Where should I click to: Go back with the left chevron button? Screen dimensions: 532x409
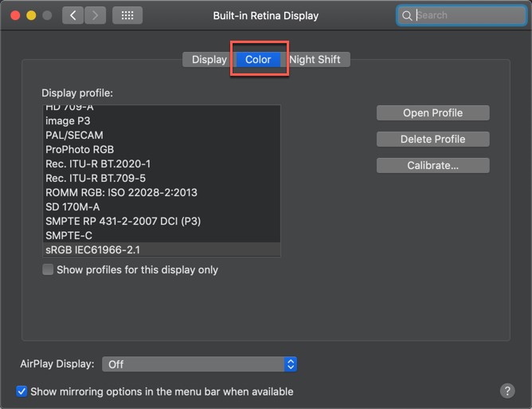point(72,15)
